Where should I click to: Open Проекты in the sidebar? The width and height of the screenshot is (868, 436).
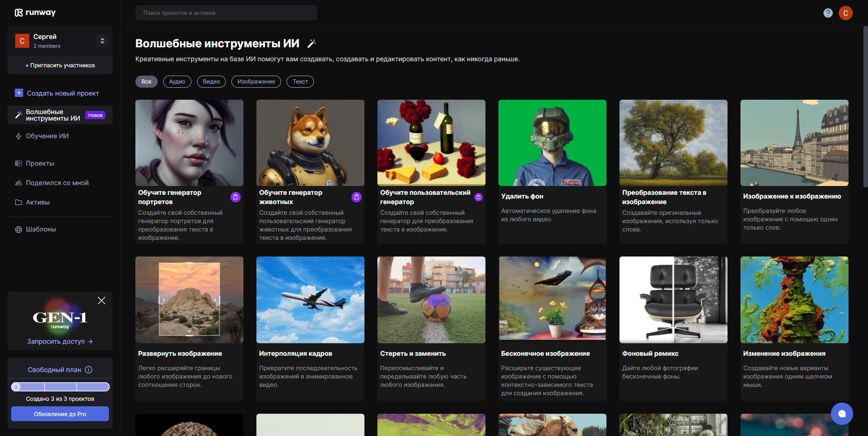(40, 163)
